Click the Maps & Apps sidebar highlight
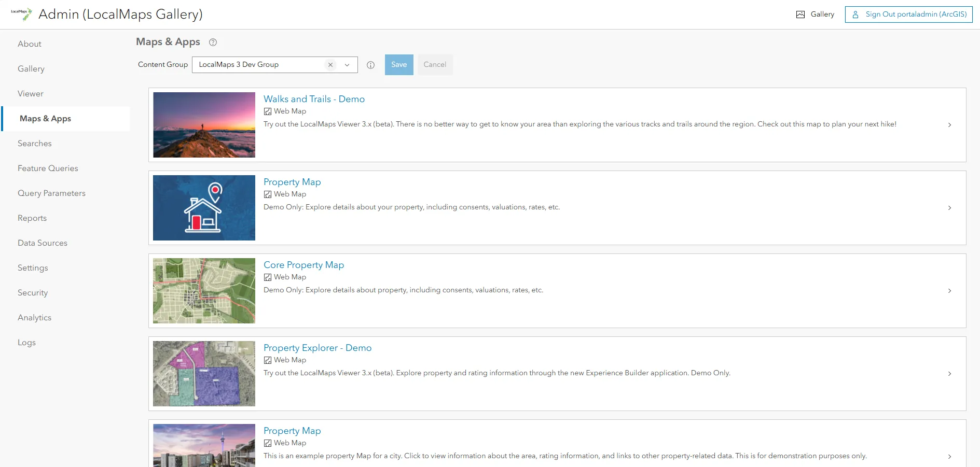The width and height of the screenshot is (980, 467). click(x=45, y=118)
